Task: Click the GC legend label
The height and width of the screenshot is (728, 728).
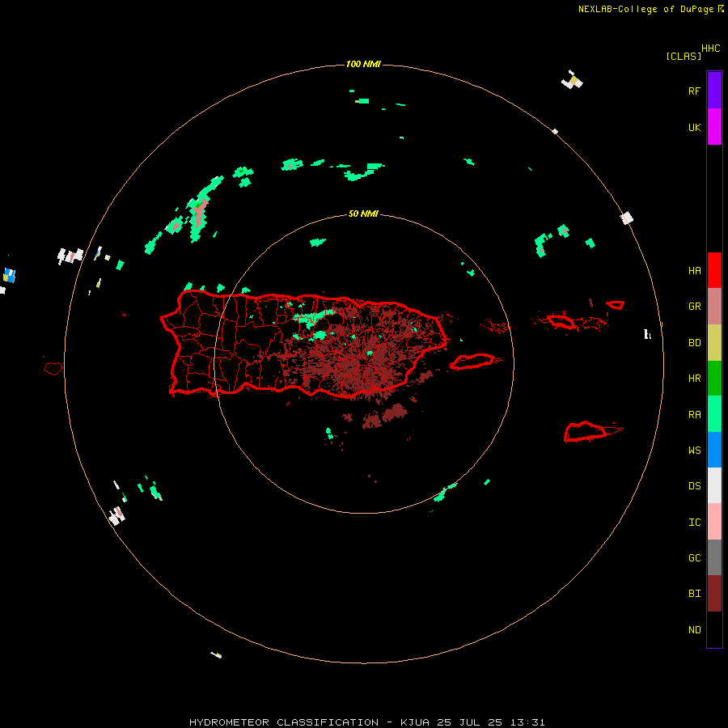Action: click(x=694, y=558)
